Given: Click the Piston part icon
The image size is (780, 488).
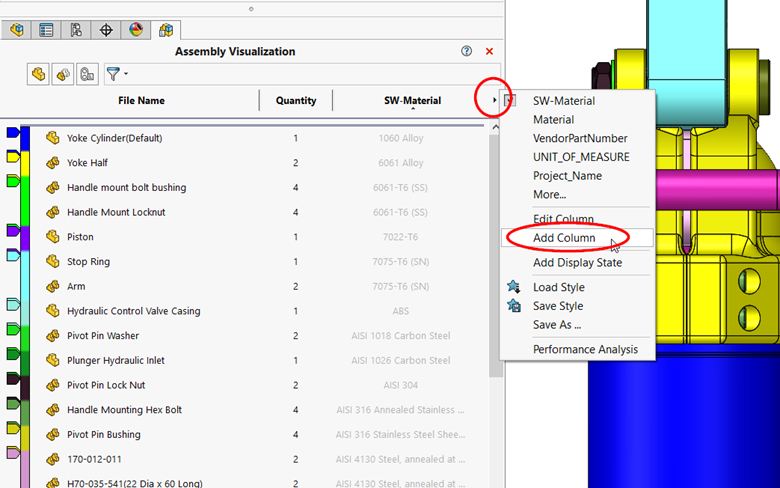Looking at the screenshot, I should click(x=53, y=237).
